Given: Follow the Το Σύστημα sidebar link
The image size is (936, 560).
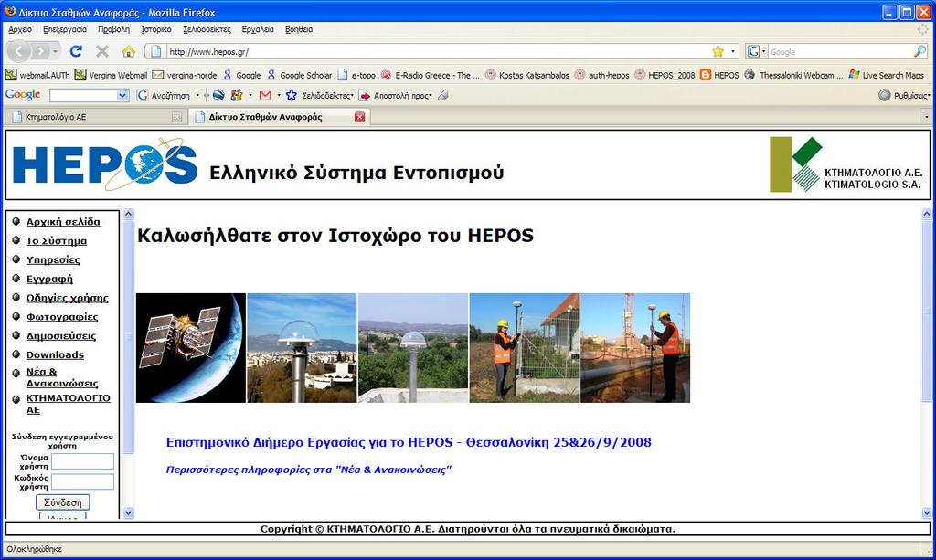Looking at the screenshot, I should pyautogui.click(x=57, y=241).
